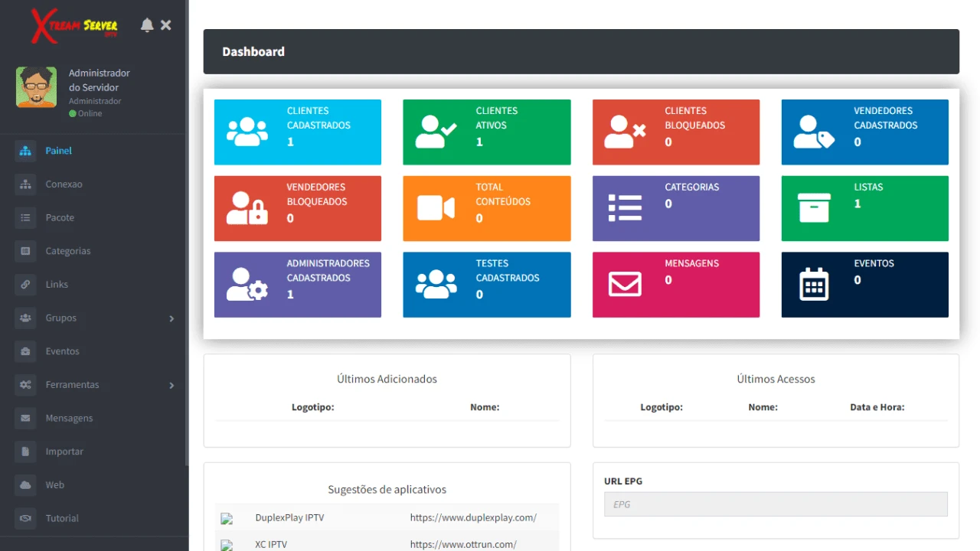Click the Links chain icon in sidebar
980x551 pixels.
pyautogui.click(x=26, y=285)
